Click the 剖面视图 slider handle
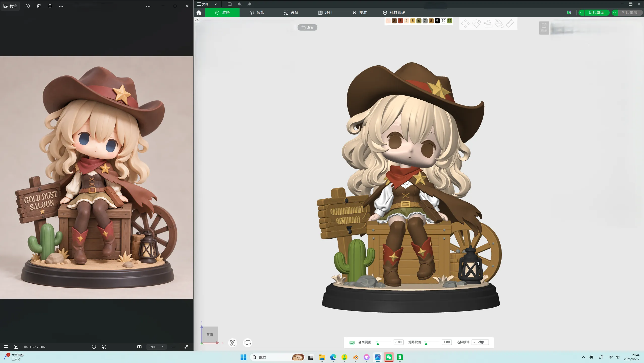 click(x=378, y=343)
